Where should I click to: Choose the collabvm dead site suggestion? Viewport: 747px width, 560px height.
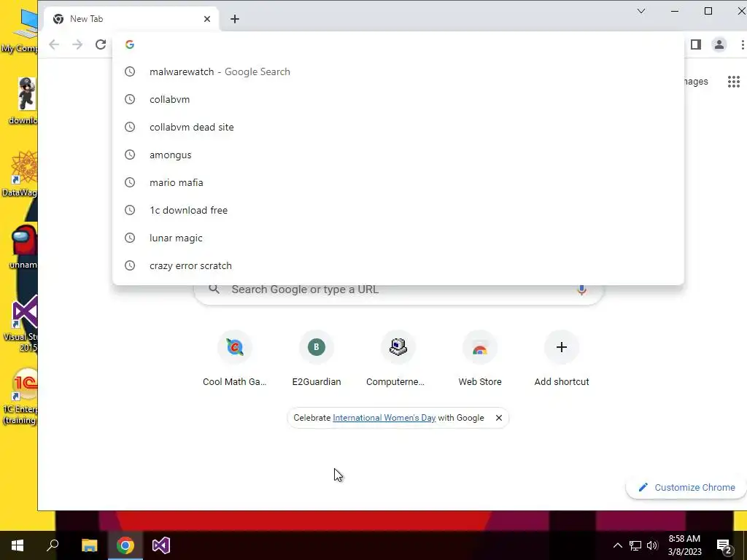[x=398, y=127]
